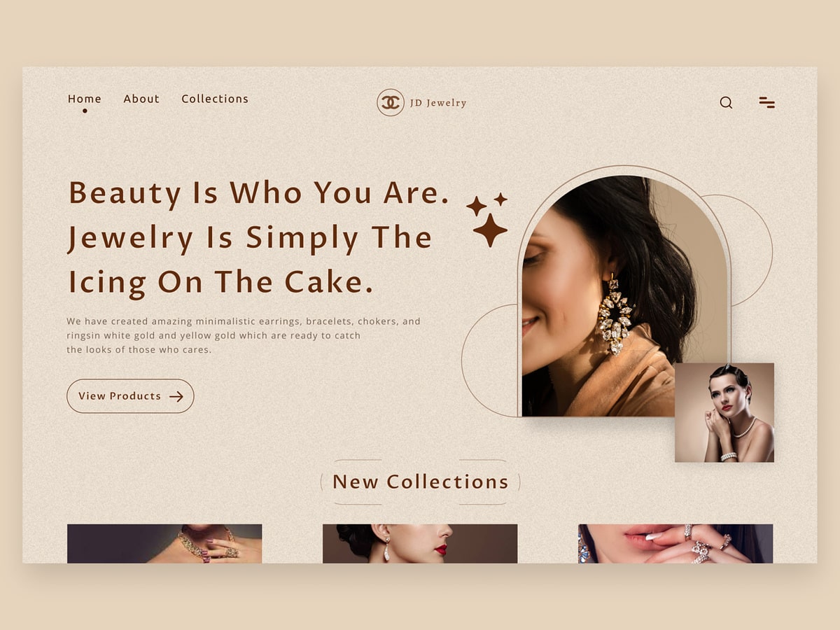Click the interlocking C logo emblem

[391, 102]
